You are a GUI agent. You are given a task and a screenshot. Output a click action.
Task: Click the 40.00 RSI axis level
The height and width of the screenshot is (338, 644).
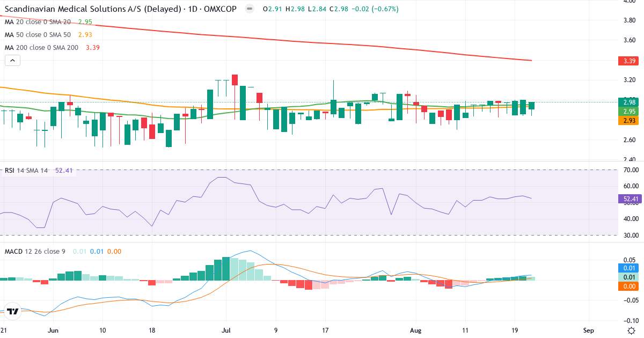pyautogui.click(x=631, y=219)
